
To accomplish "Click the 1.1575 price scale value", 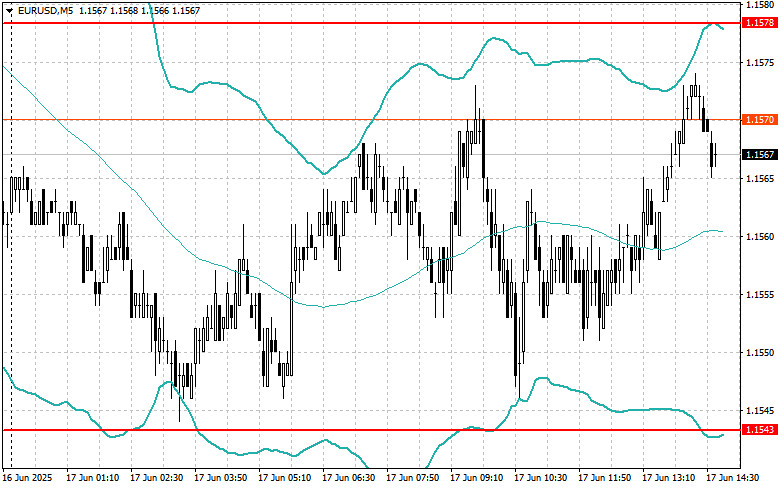I will click(x=760, y=62).
